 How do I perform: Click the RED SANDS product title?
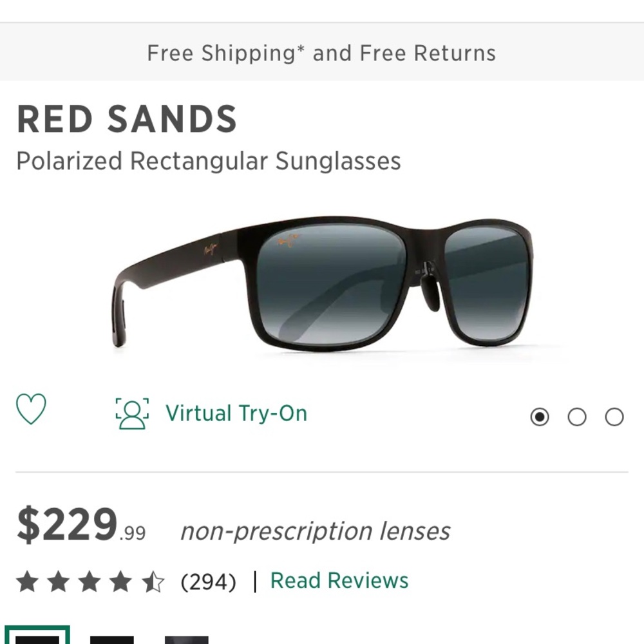pyautogui.click(x=128, y=118)
